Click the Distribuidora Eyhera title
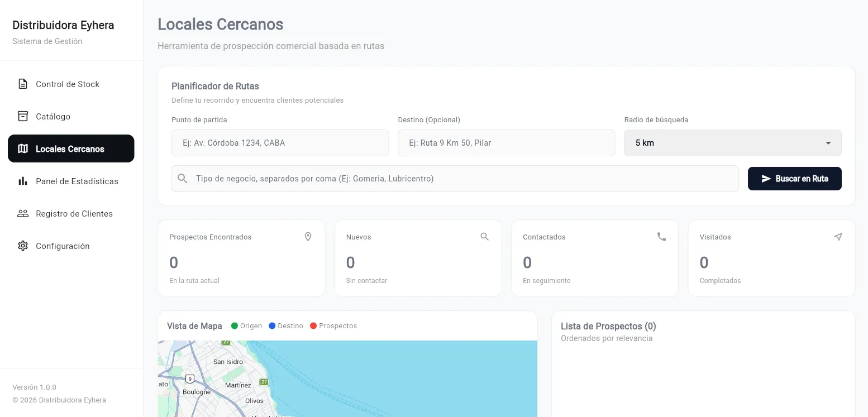Screen dimensions: 868x417 pos(63,25)
